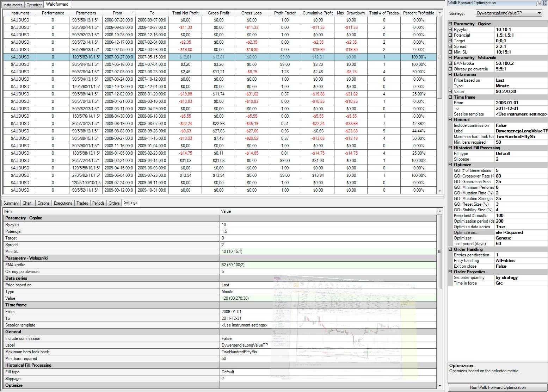
Task: Run Walk Forward Optimization
Action: coord(498,387)
